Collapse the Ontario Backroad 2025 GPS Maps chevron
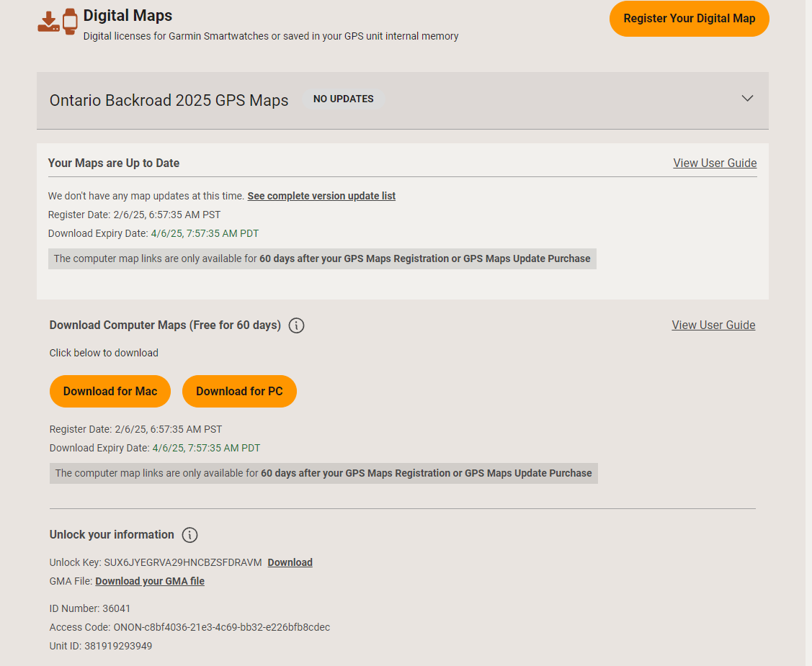This screenshot has width=812, height=666. pyautogui.click(x=747, y=99)
